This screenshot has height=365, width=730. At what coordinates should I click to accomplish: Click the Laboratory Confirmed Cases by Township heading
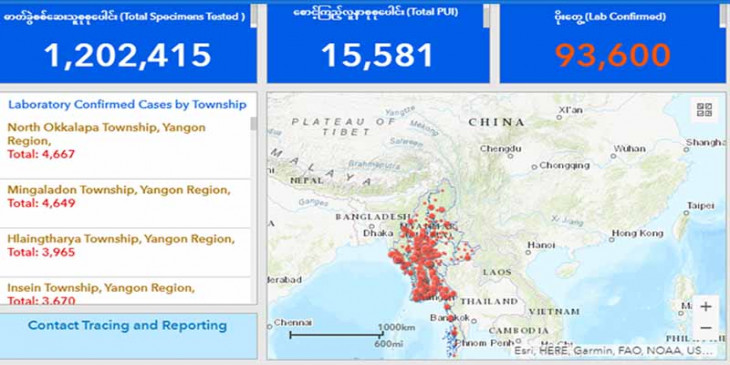pos(128,104)
